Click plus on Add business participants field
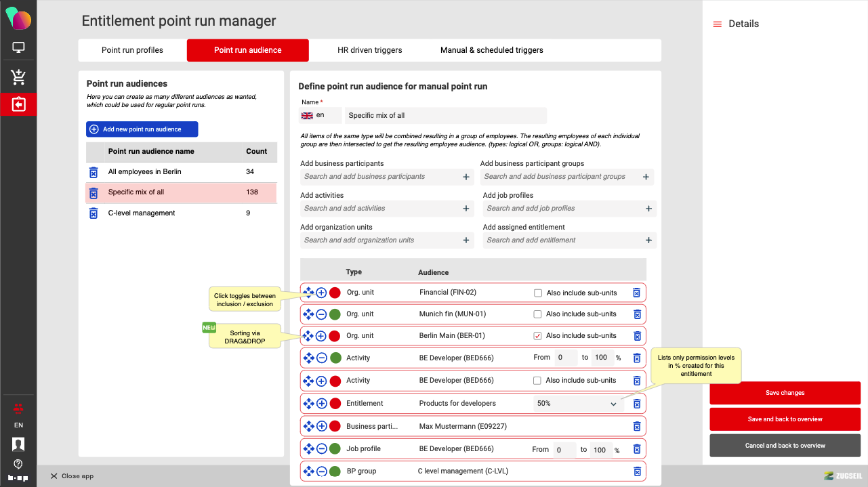868x487 pixels. [x=466, y=177]
